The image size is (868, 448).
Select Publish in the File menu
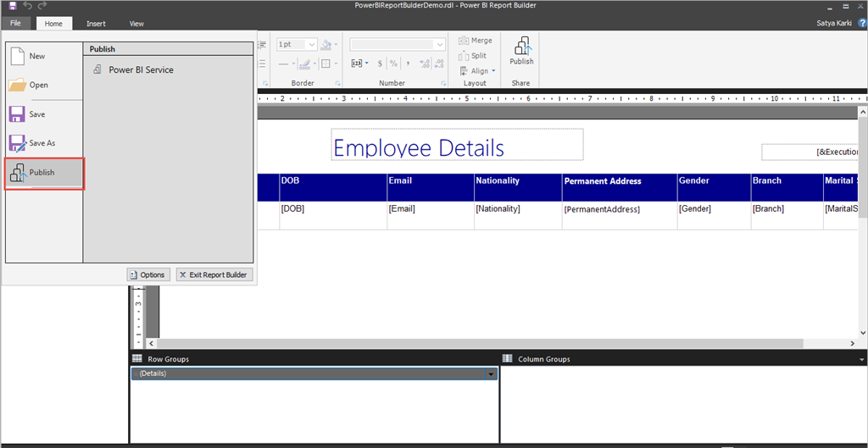(x=44, y=173)
